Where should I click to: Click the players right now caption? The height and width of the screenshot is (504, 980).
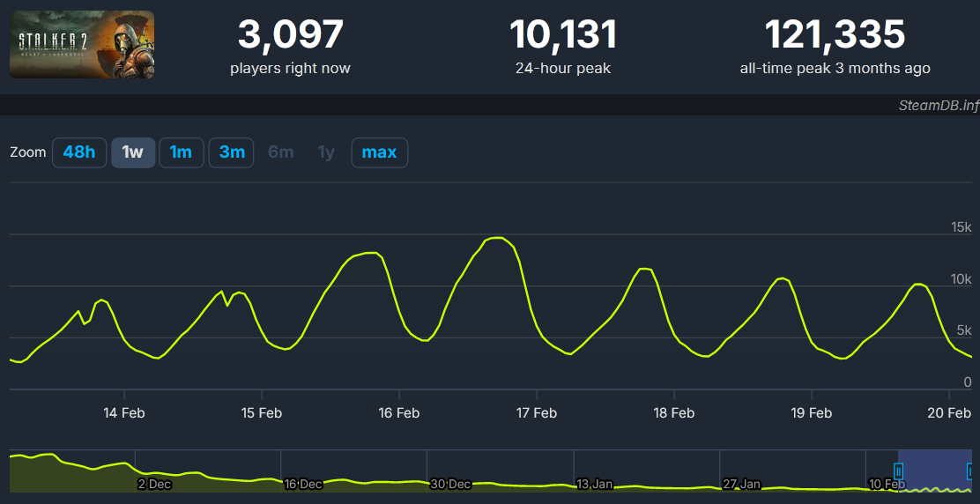click(290, 68)
